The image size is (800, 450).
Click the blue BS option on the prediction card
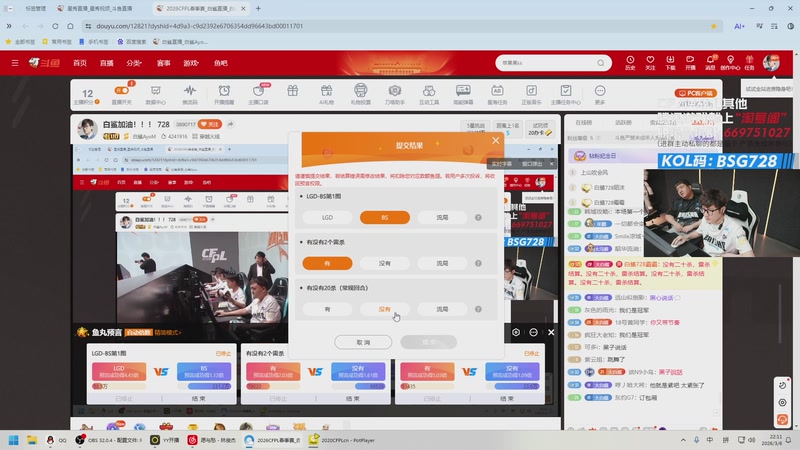(204, 371)
